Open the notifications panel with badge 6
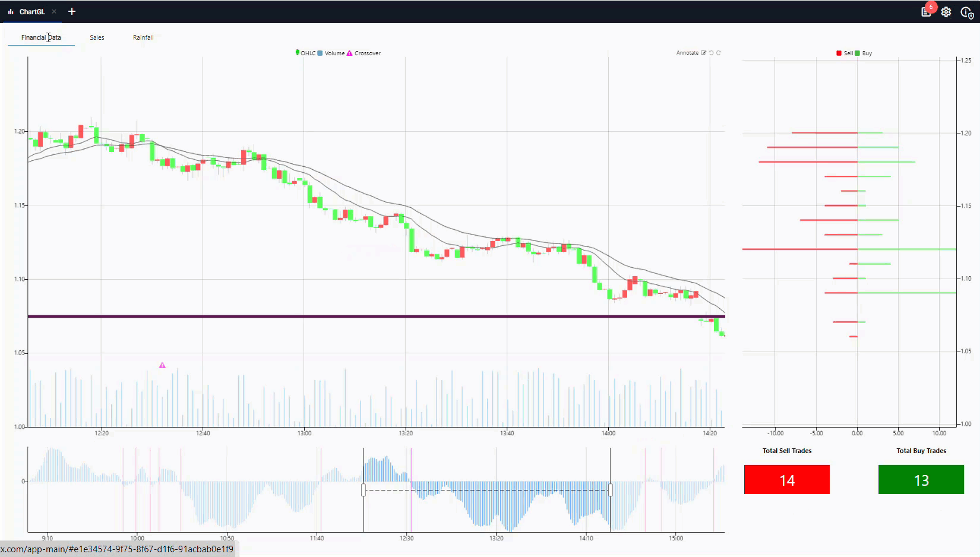This screenshot has height=557, width=980. pyautogui.click(x=926, y=12)
